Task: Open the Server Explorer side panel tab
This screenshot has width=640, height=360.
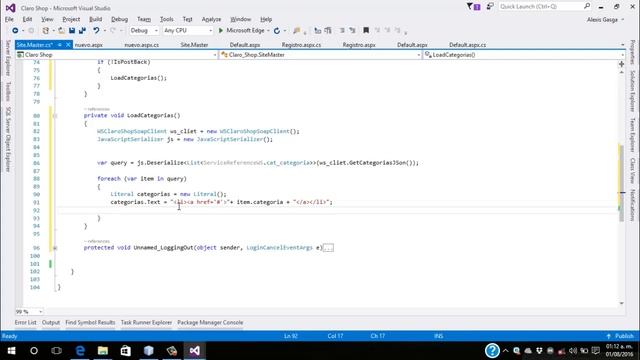Action: point(7,58)
